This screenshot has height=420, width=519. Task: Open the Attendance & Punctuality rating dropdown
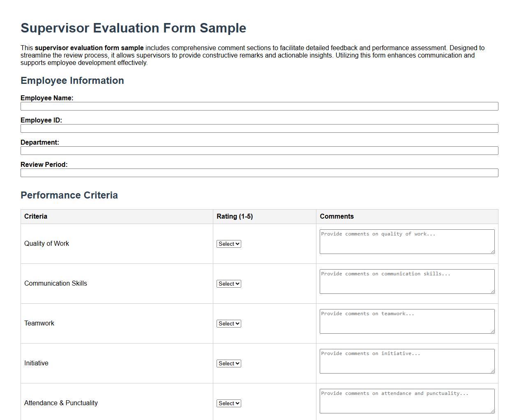[x=228, y=403]
